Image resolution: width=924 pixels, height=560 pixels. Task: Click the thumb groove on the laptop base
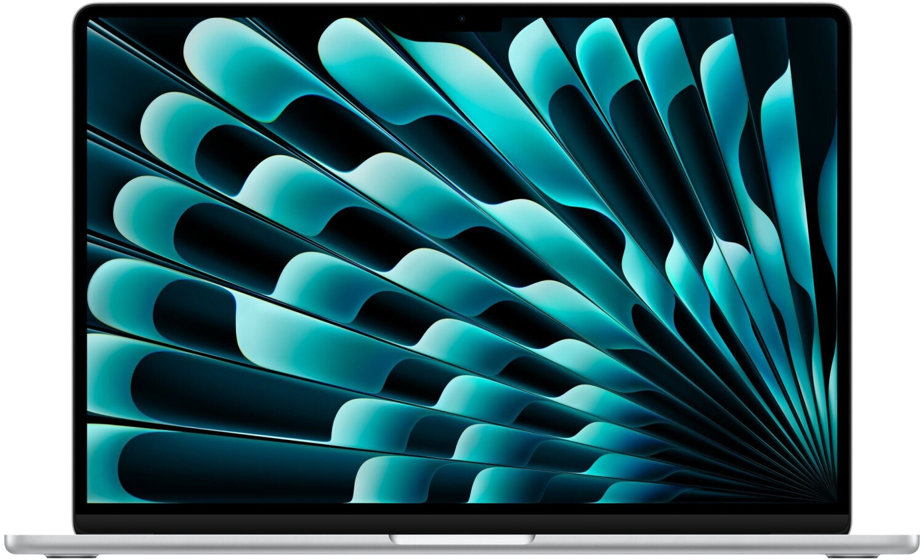click(461, 540)
